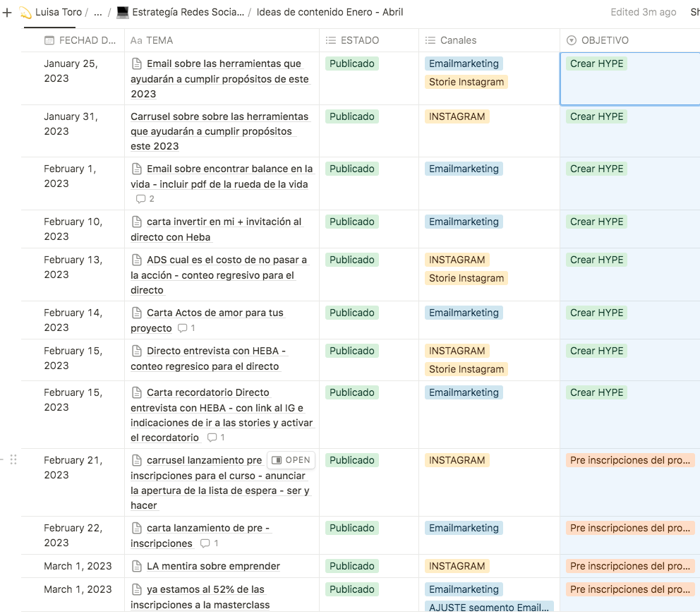This screenshot has width=700, height=614.
Task: Click the drag handle beside February 21 row
Action: [x=13, y=459]
